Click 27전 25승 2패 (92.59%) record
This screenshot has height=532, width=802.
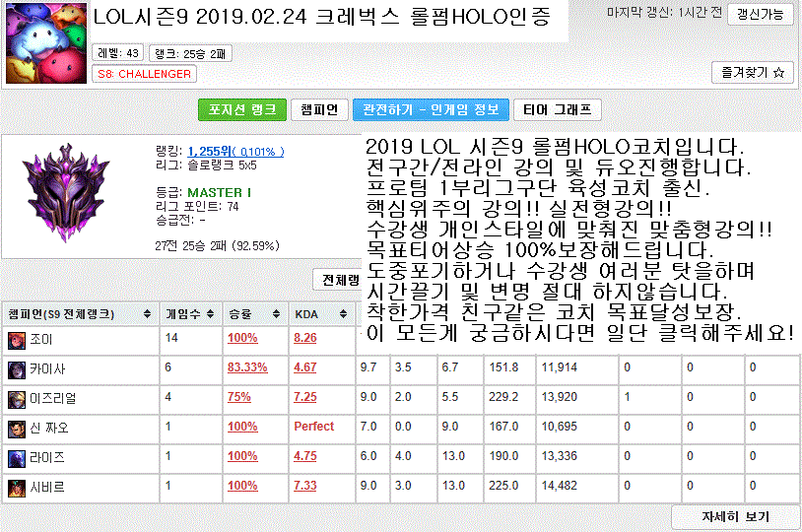218,246
